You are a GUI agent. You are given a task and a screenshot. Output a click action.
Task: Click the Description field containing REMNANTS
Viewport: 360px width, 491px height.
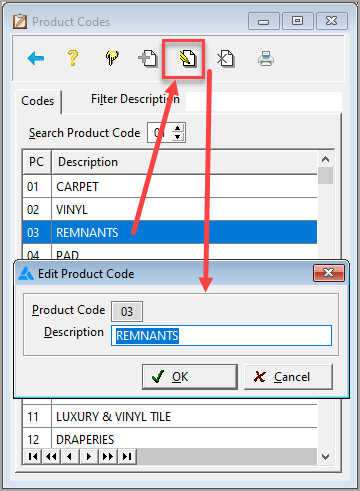point(221,335)
